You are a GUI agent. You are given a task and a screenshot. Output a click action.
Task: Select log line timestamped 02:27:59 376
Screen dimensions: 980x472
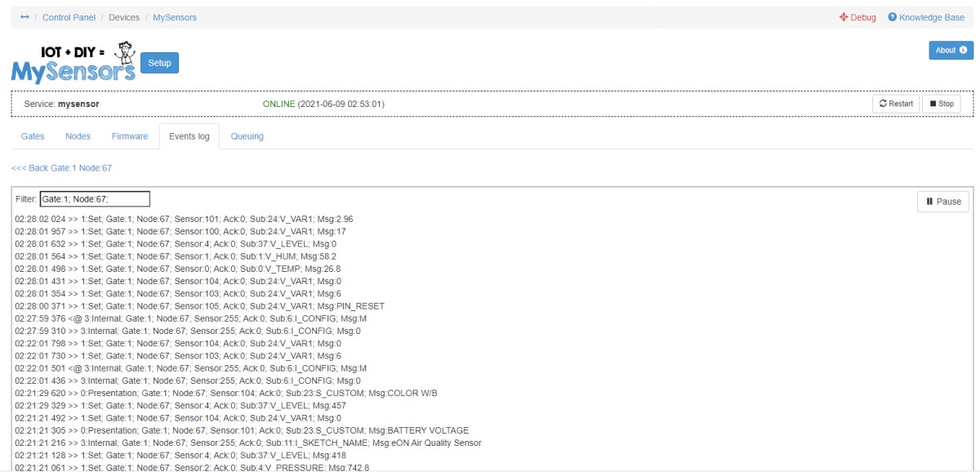click(190, 318)
